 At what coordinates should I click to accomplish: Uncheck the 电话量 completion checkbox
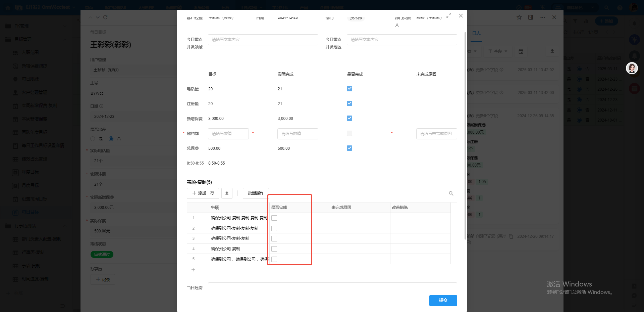pyautogui.click(x=349, y=89)
